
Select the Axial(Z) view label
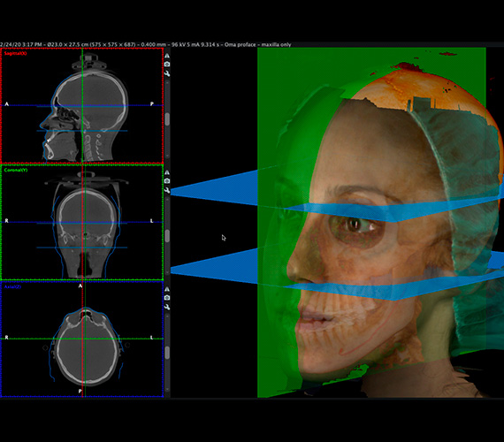13,286
